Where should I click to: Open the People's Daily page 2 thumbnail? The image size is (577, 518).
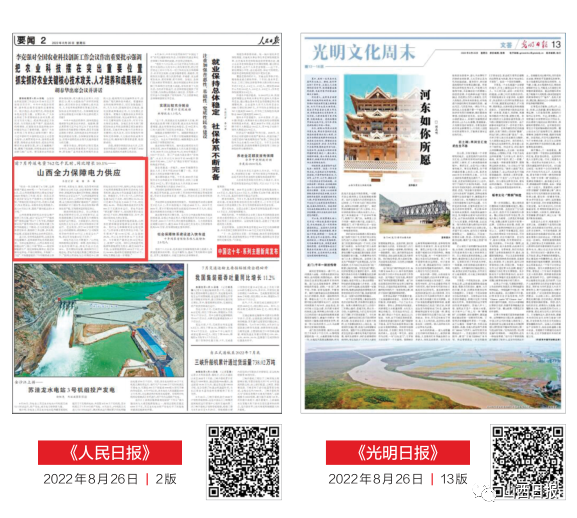147,223
